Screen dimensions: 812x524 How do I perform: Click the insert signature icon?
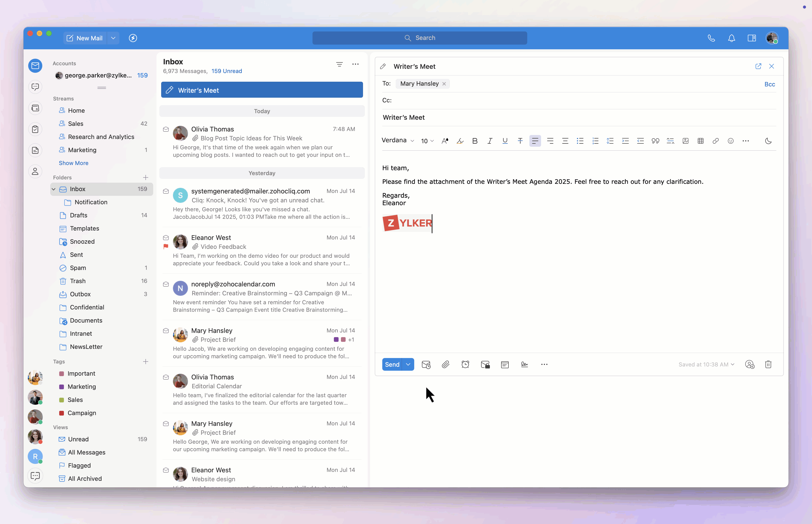[524, 364]
